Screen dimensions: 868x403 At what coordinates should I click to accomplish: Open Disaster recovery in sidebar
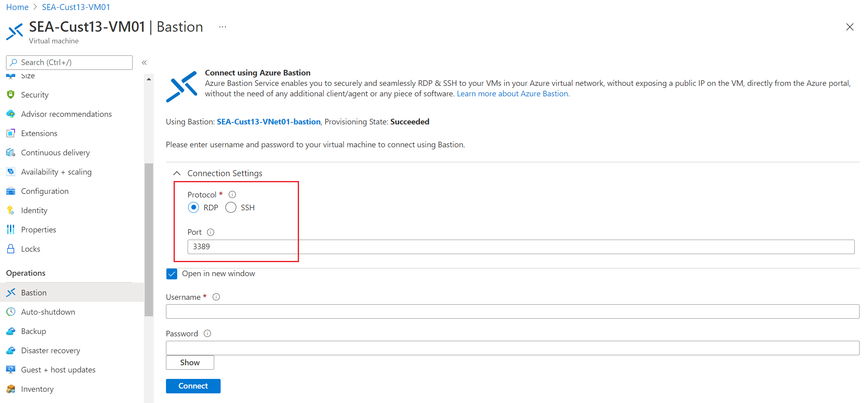point(51,350)
